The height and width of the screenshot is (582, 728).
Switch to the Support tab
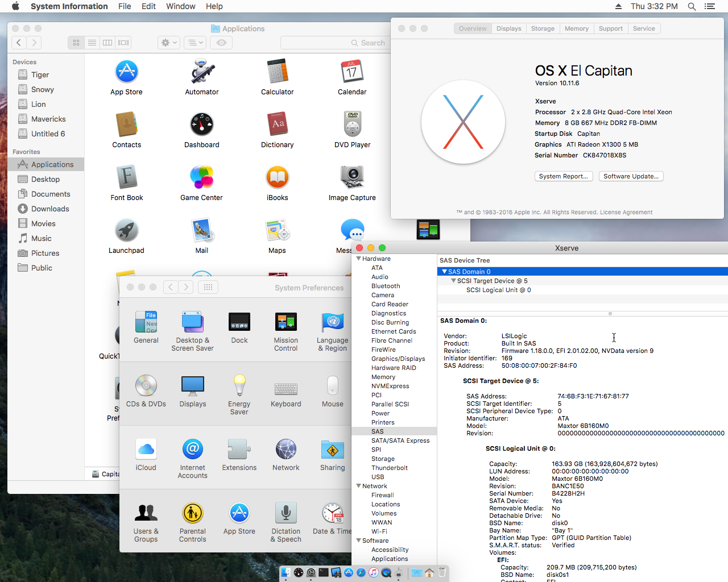(611, 28)
